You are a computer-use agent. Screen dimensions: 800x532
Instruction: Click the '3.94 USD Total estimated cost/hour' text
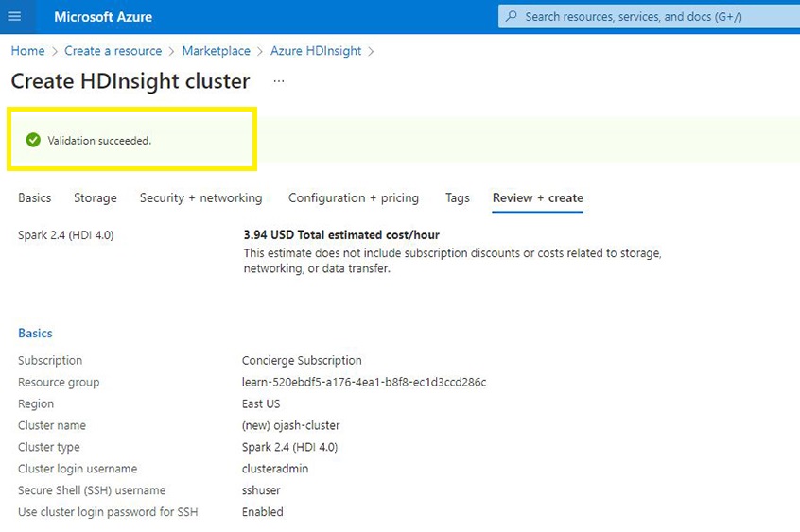[341, 234]
